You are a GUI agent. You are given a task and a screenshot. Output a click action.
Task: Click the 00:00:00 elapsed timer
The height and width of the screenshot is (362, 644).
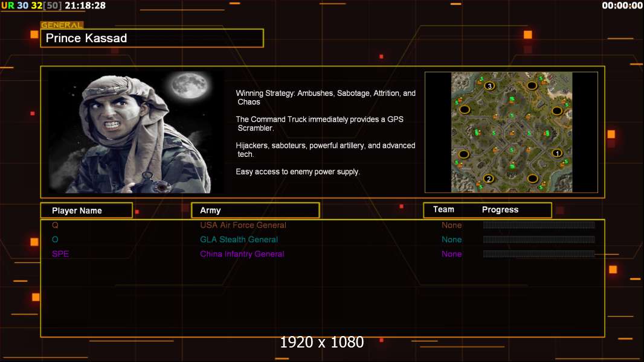click(x=622, y=5)
